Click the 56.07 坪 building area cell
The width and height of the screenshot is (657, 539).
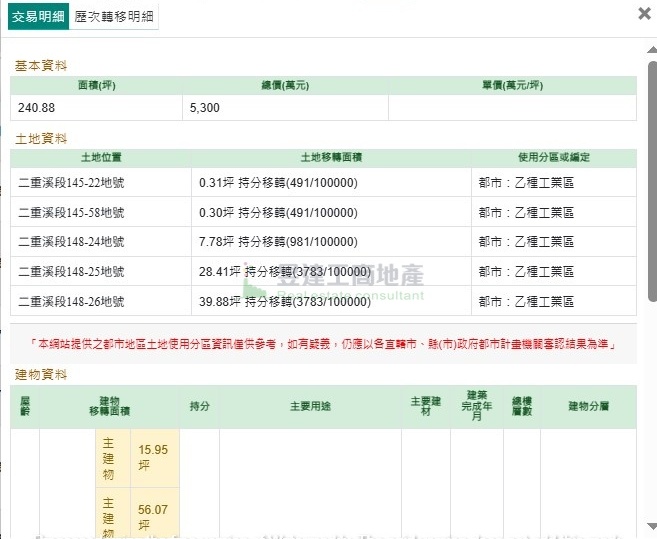tap(153, 516)
